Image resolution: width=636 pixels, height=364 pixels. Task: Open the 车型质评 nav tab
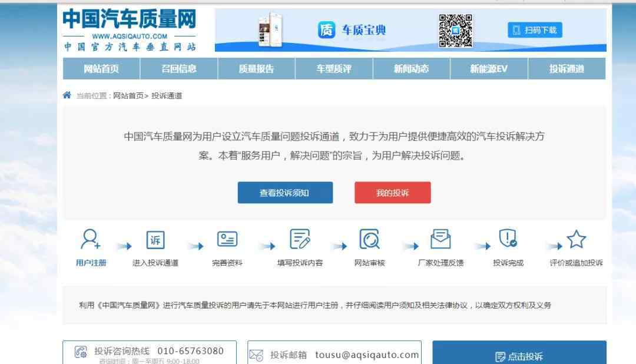tap(334, 68)
